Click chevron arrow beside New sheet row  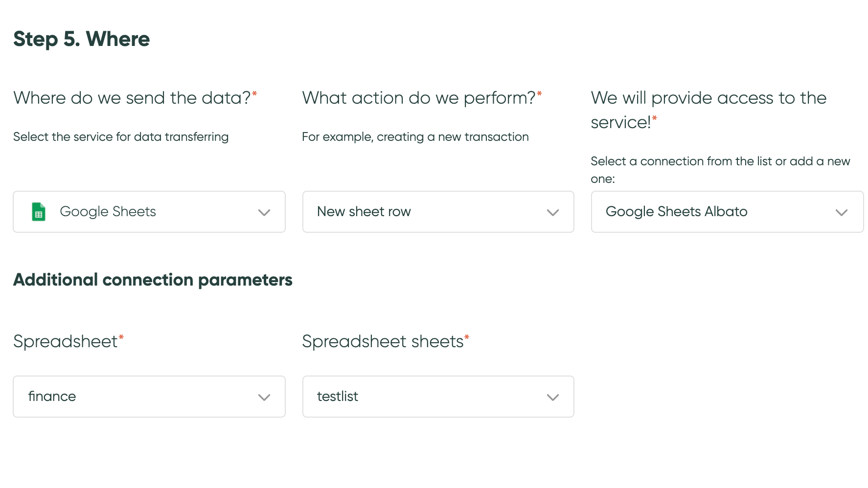coord(553,213)
